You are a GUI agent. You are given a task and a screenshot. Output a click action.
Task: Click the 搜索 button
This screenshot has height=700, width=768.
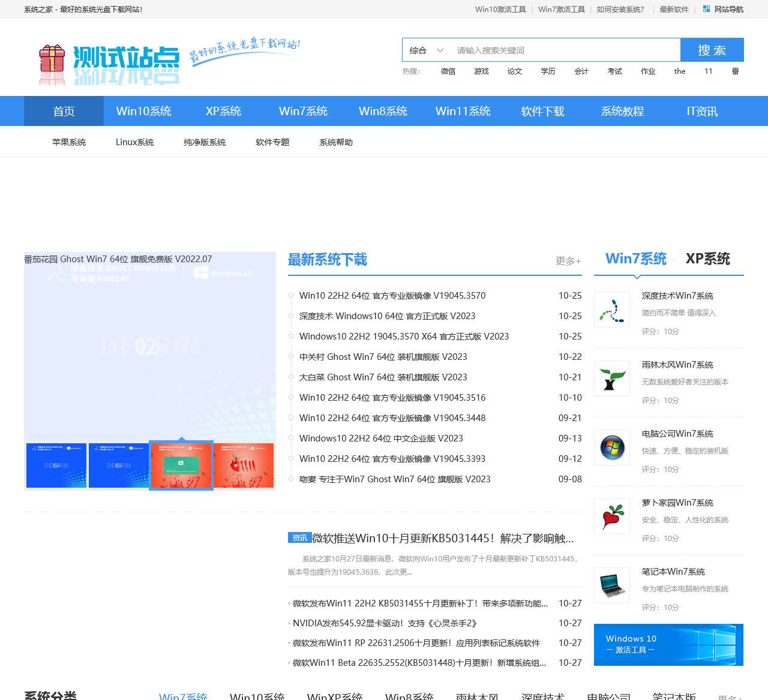click(712, 50)
